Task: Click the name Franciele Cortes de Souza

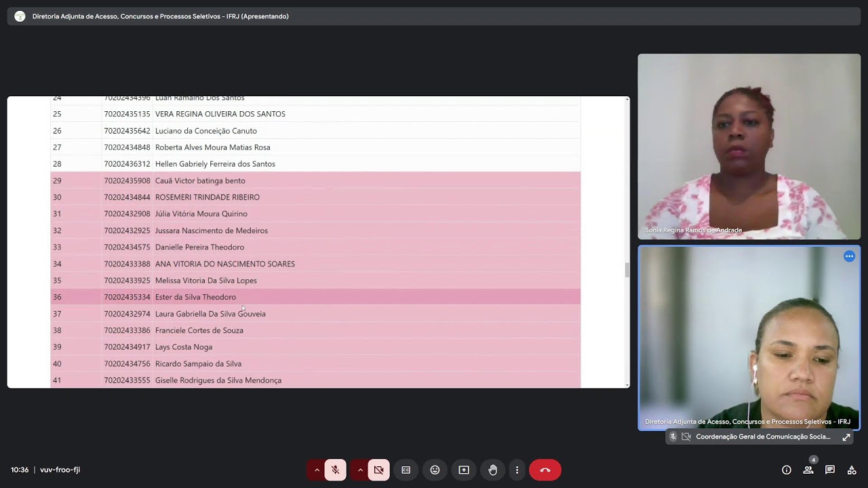Action: [199, 331]
